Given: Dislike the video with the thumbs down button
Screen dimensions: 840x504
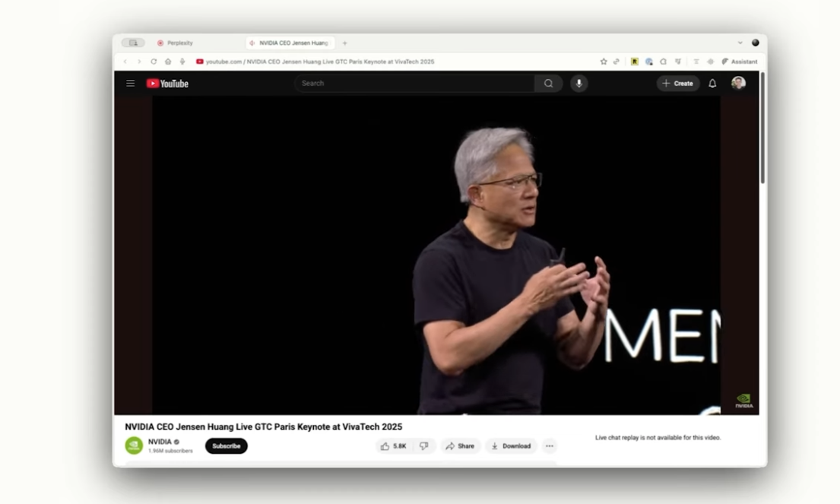Looking at the screenshot, I should click(424, 446).
